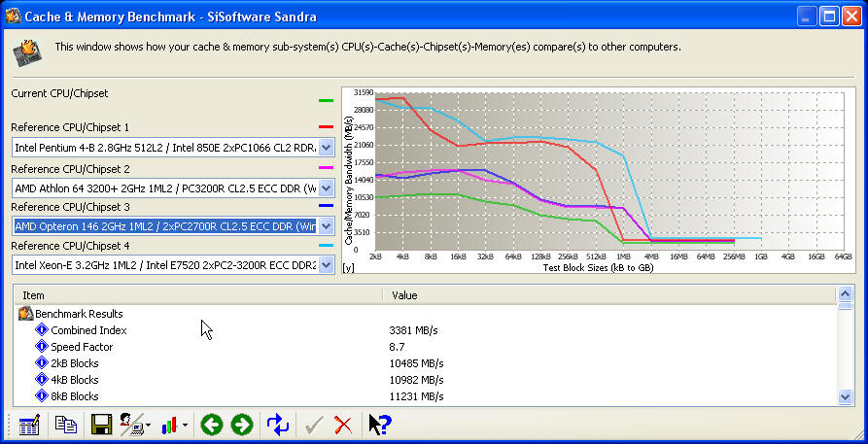The height and width of the screenshot is (444, 868).
Task: Select the Intel Xeon-E 3.2GHz combo box
Action: (173, 265)
